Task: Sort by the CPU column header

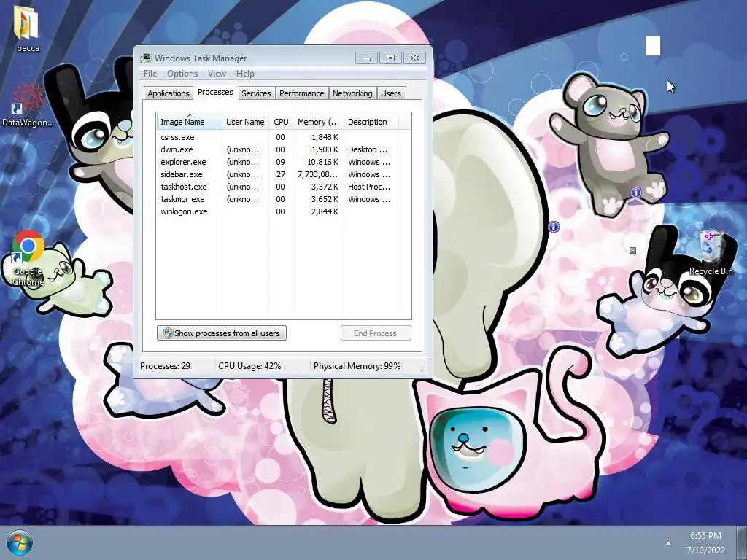Action: tap(281, 122)
